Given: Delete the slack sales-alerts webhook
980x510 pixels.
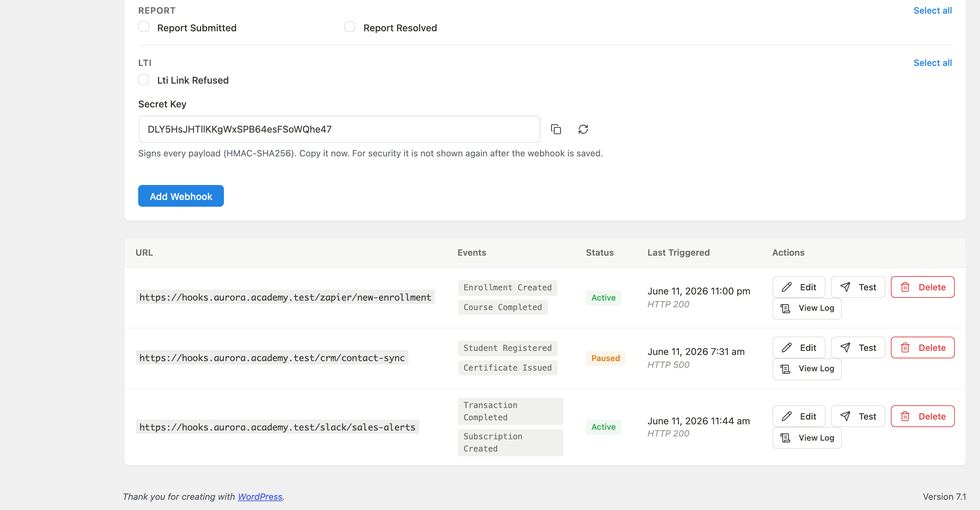Looking at the screenshot, I should click(922, 416).
